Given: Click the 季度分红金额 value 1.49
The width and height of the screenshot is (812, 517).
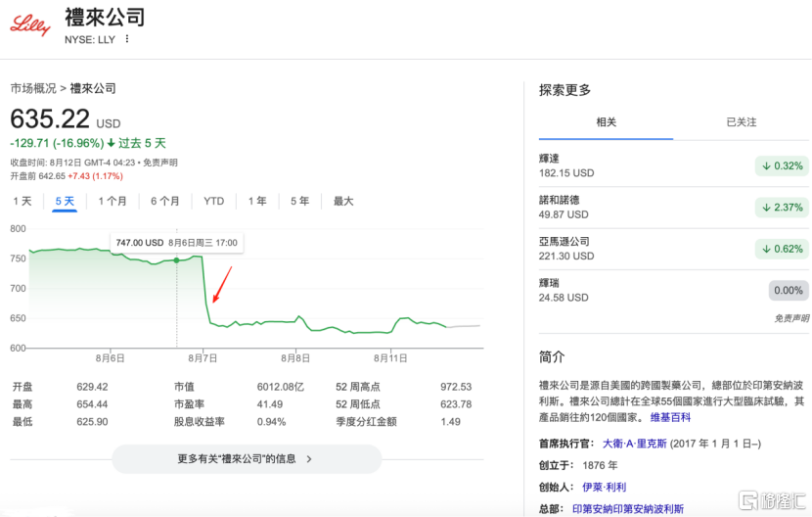Looking at the screenshot, I should click(x=451, y=422).
